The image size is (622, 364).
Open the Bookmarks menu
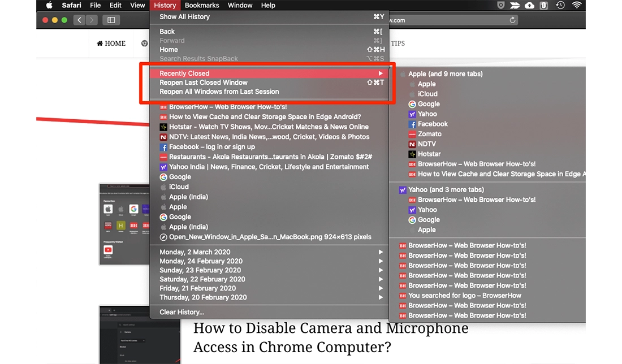click(202, 6)
